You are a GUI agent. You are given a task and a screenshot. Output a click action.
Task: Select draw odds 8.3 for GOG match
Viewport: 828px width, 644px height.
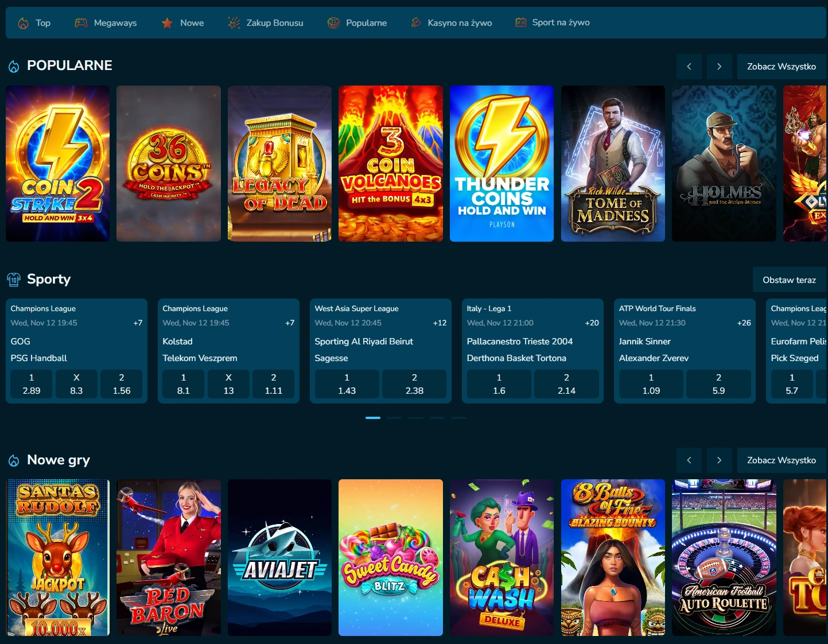point(76,384)
